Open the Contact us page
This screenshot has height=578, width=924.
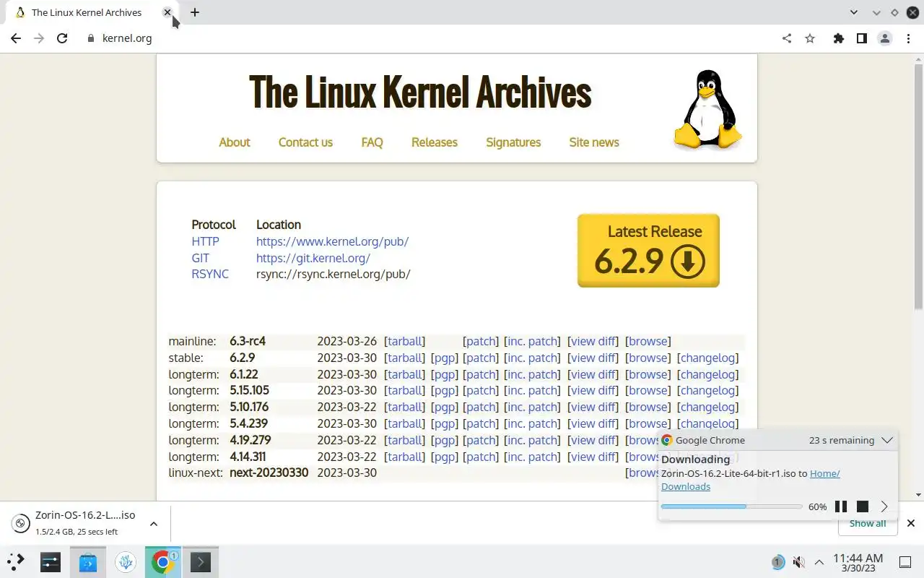pyautogui.click(x=305, y=142)
